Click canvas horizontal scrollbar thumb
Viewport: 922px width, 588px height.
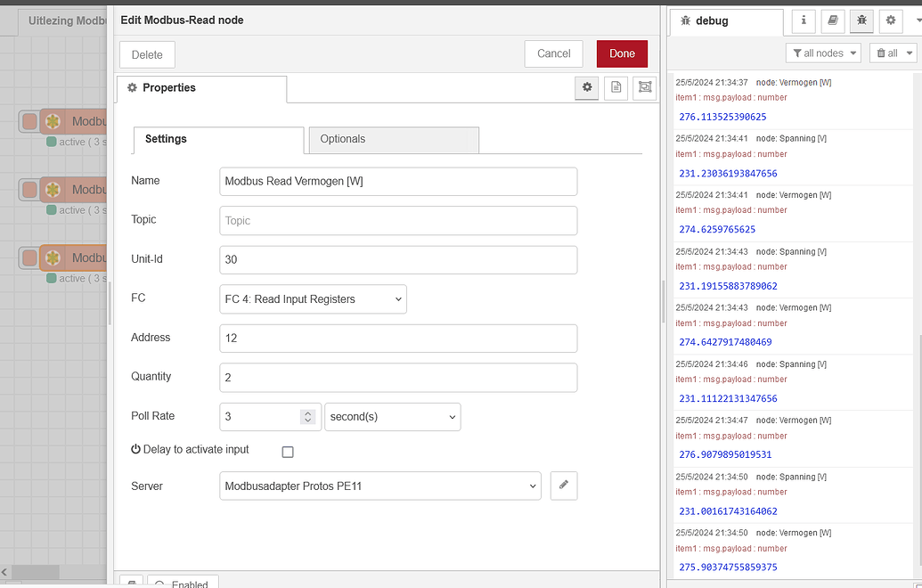(x=36, y=572)
